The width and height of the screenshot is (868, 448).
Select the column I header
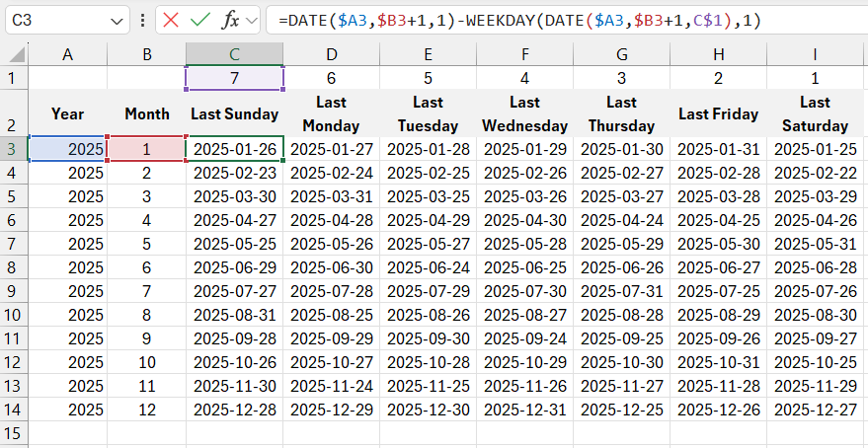(815, 55)
